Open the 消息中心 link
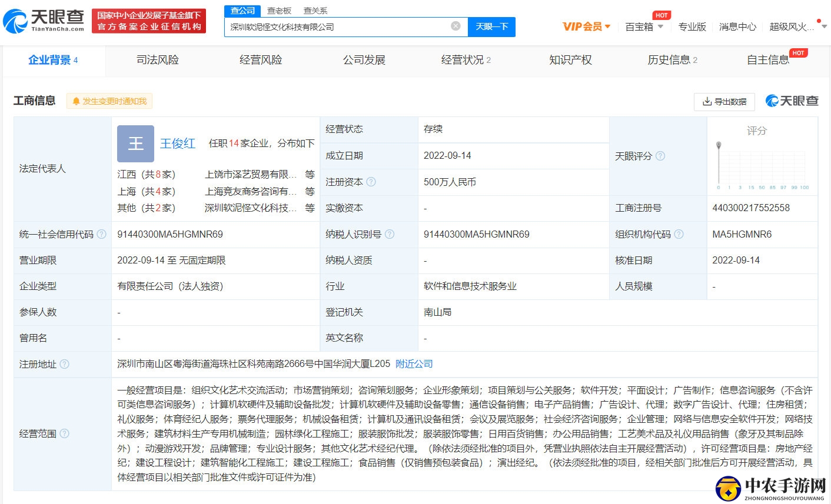 737,26
